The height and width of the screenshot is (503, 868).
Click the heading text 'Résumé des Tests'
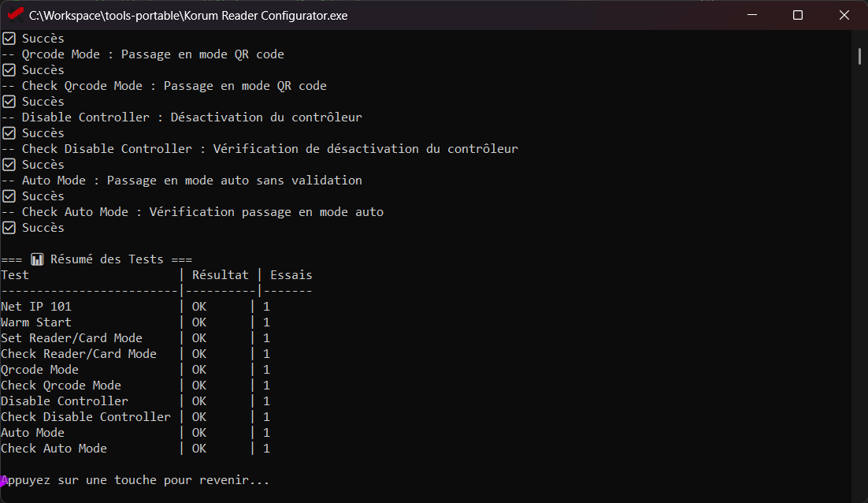(x=107, y=259)
